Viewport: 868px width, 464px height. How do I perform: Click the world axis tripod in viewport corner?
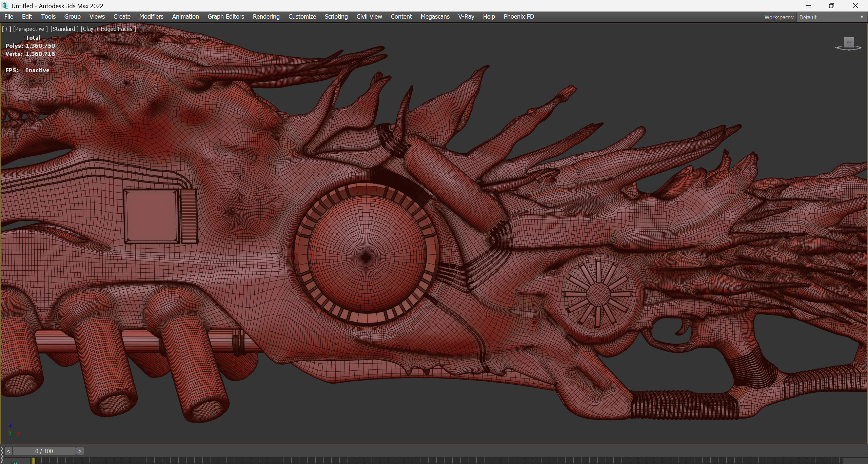pyautogui.click(x=14, y=430)
